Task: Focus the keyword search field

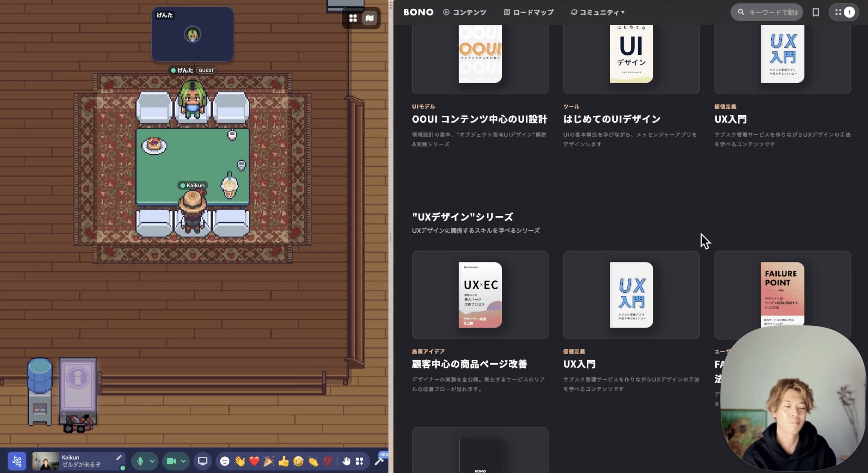Action: click(x=767, y=12)
